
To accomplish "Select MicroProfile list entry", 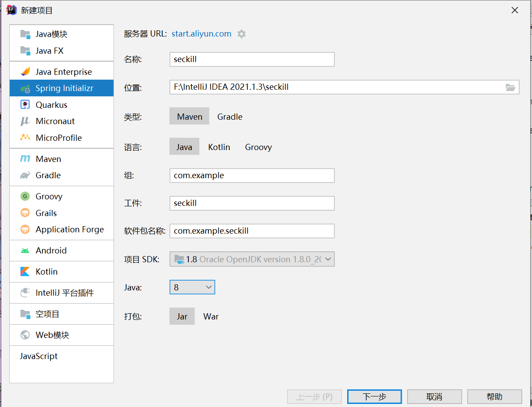I will (62, 138).
